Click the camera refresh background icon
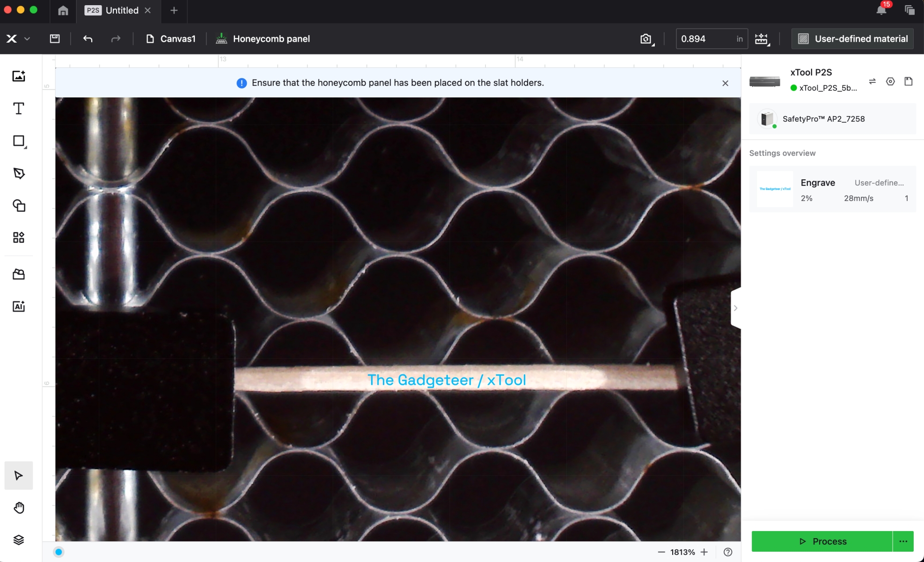 pyautogui.click(x=646, y=39)
